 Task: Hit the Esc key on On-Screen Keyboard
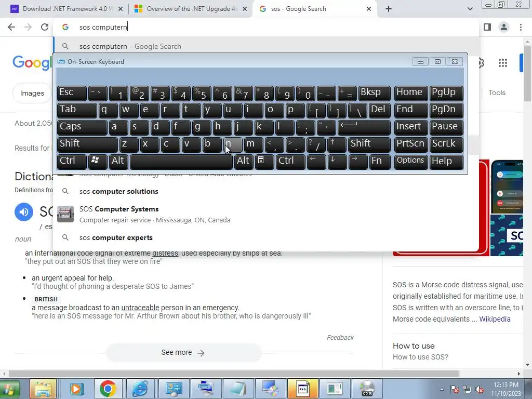(72, 94)
